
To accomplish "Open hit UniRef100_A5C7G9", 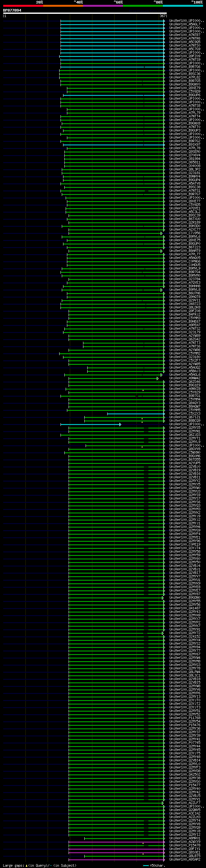I will pyautogui.click(x=185, y=49).
